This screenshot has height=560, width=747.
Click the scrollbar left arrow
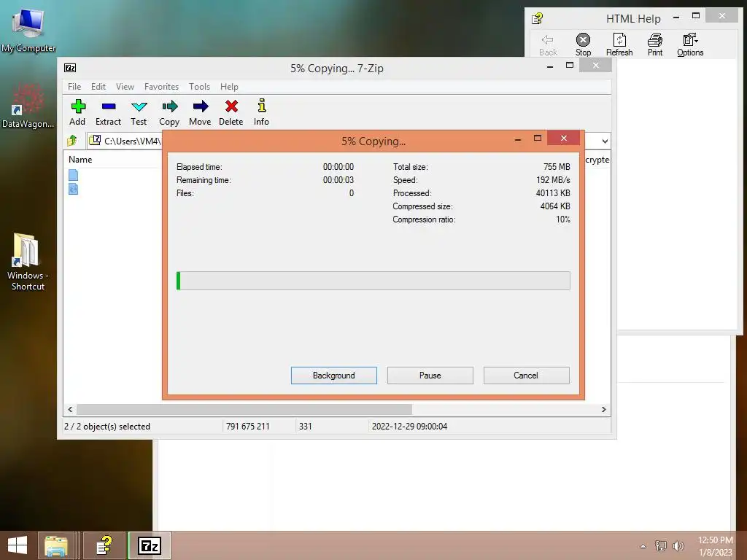tap(70, 409)
